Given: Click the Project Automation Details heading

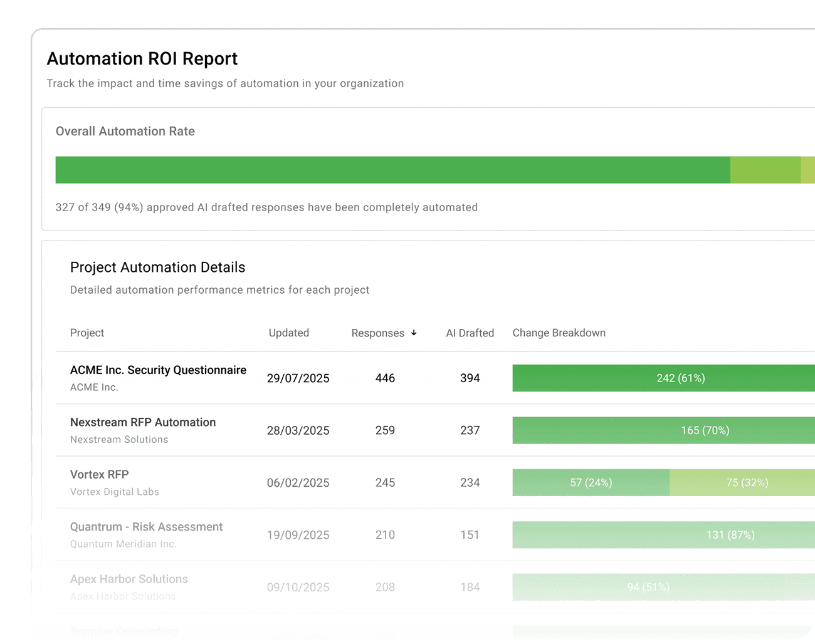Looking at the screenshot, I should tap(157, 267).
